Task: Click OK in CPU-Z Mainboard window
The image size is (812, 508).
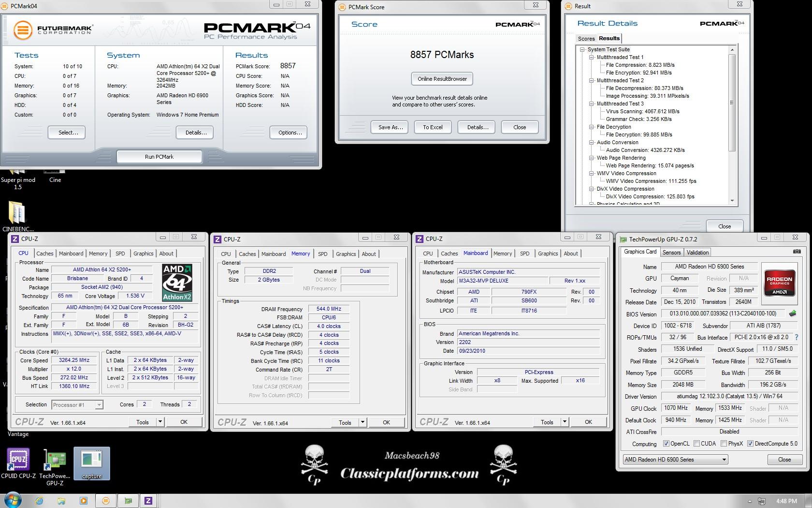Action: [588, 422]
